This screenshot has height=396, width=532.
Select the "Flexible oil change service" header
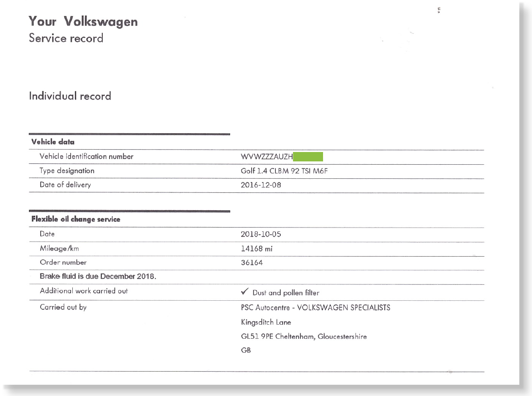pyautogui.click(x=76, y=219)
